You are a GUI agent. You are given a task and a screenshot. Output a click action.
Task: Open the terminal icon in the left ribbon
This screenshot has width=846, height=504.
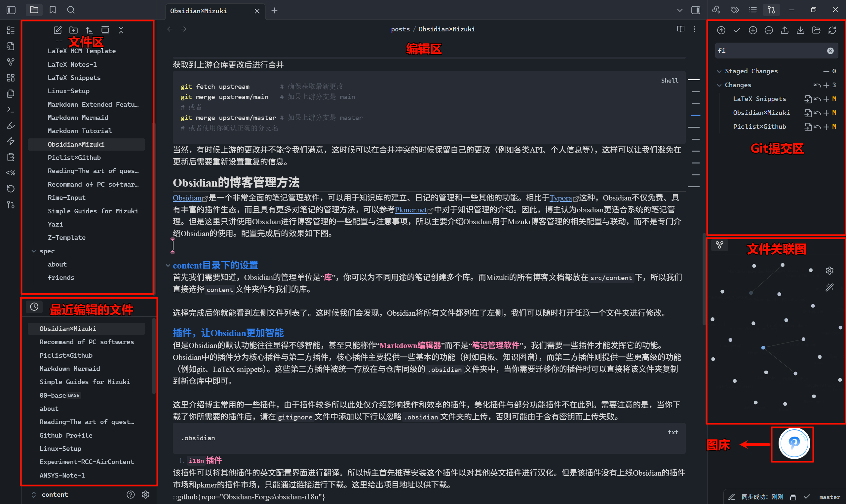[10, 109]
